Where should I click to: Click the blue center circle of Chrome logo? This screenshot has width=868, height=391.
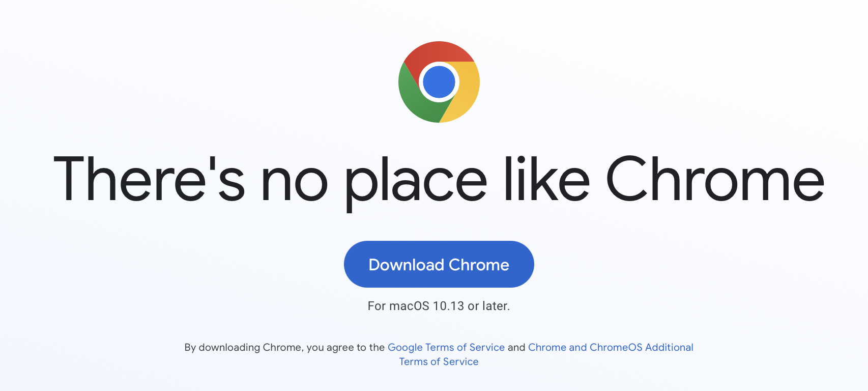point(439,82)
